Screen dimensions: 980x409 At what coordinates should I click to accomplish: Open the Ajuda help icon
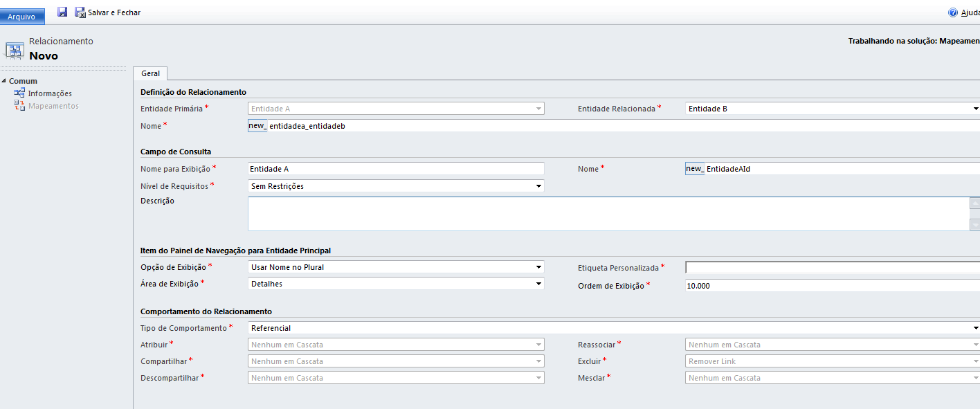pos(953,12)
